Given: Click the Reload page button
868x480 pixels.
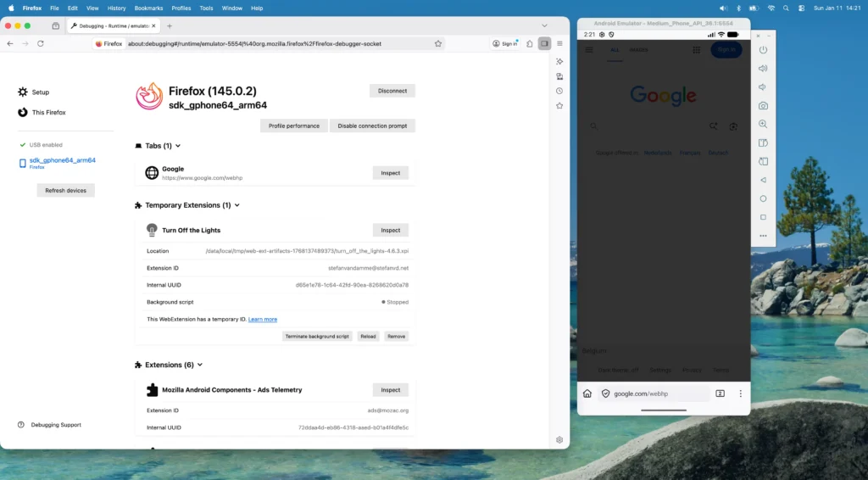Looking at the screenshot, I should click(x=41, y=44).
